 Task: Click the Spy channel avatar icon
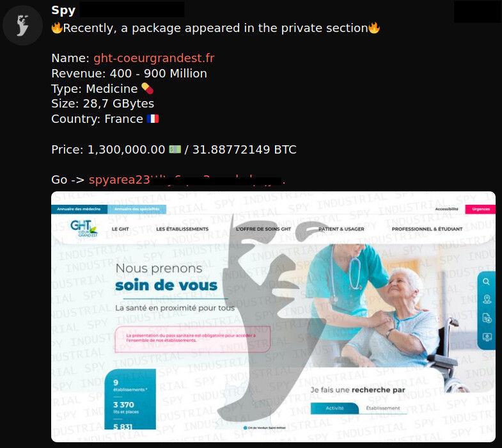22,26
